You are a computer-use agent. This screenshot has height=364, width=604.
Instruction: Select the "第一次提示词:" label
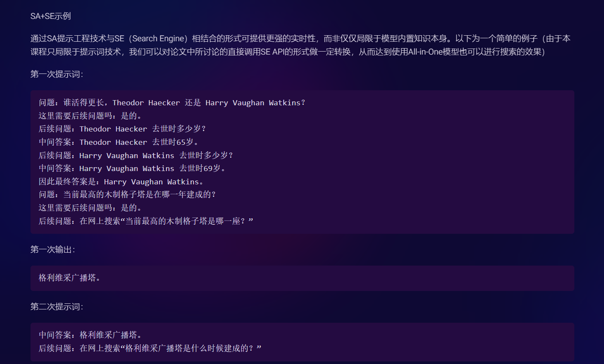pyautogui.click(x=57, y=74)
